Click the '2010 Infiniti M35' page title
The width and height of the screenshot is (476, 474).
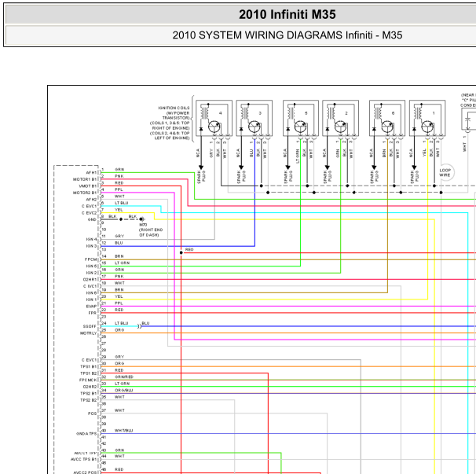pos(287,15)
